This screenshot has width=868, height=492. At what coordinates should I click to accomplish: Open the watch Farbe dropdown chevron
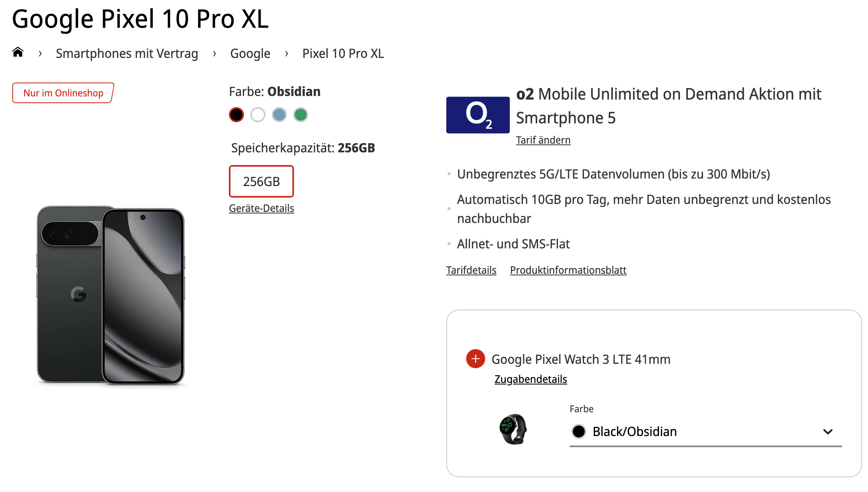coord(828,431)
